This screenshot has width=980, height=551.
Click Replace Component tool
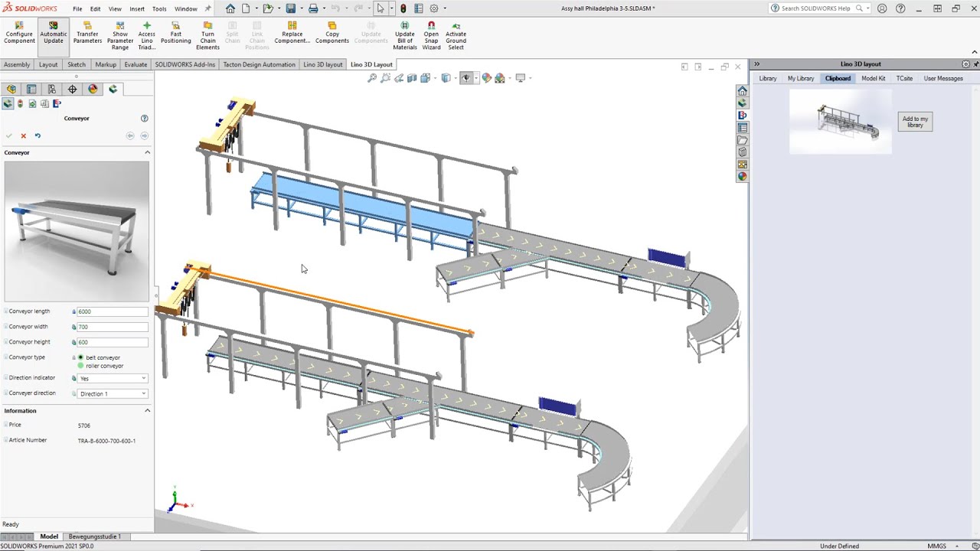[292, 33]
